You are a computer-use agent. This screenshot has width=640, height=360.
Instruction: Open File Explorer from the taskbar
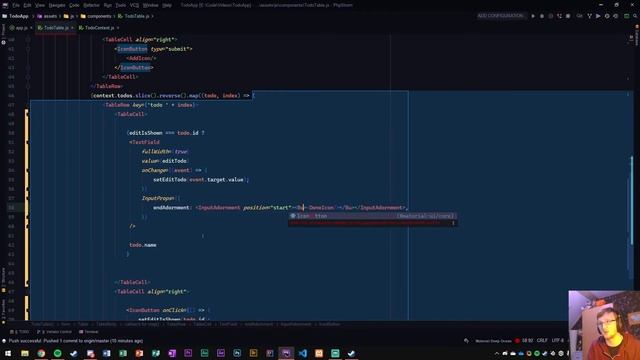click(x=25, y=353)
